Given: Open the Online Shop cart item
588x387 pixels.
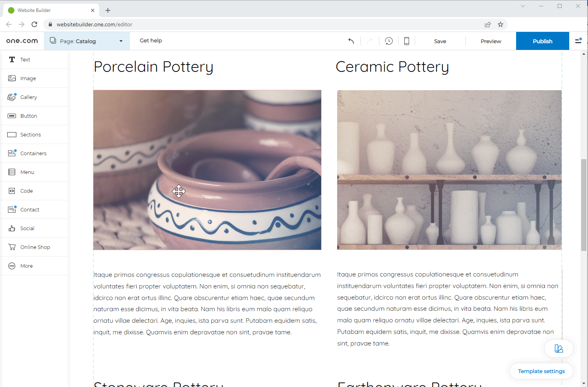Looking at the screenshot, I should point(35,247).
